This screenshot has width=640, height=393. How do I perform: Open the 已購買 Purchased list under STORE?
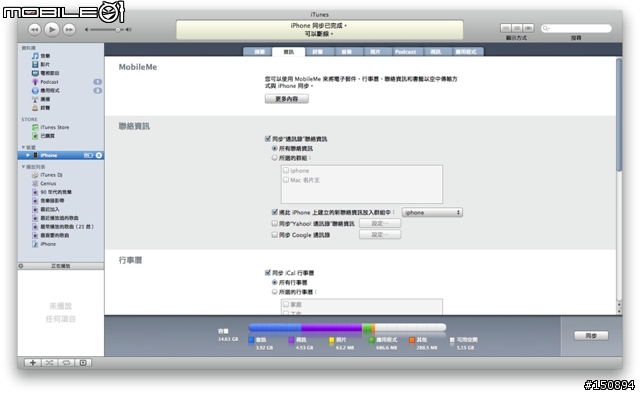[43, 136]
